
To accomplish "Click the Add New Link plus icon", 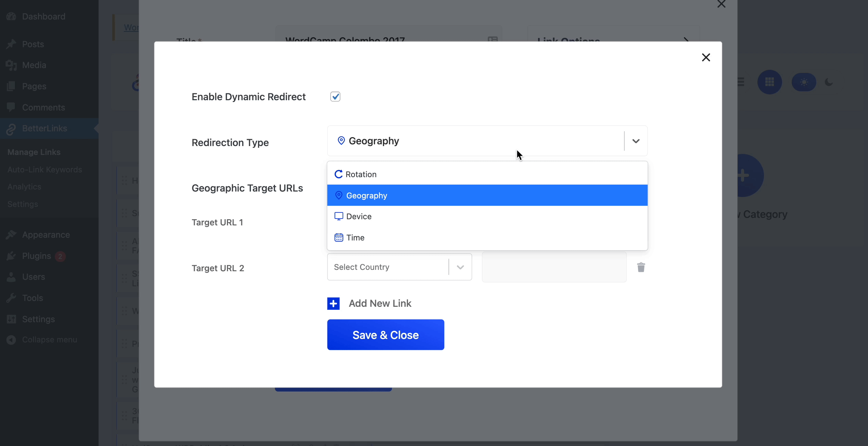I will [333, 303].
